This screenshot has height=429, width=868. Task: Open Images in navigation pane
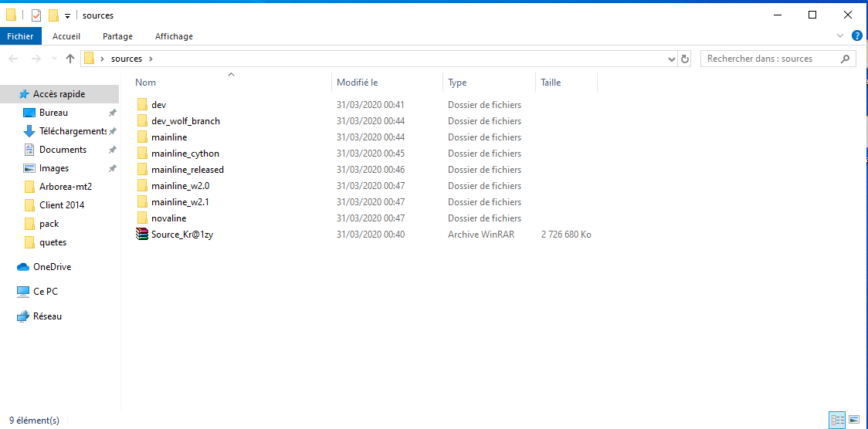[x=54, y=168]
